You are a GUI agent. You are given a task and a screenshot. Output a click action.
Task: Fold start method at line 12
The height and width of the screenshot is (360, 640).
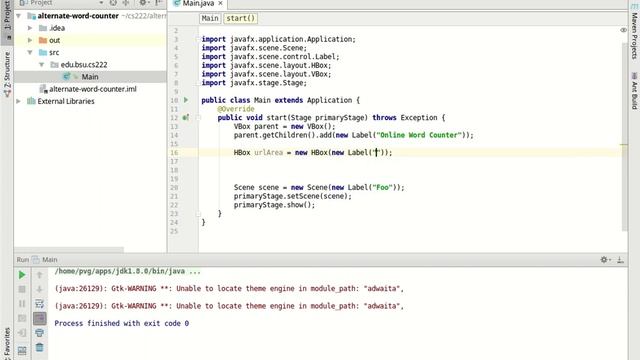[198, 118]
